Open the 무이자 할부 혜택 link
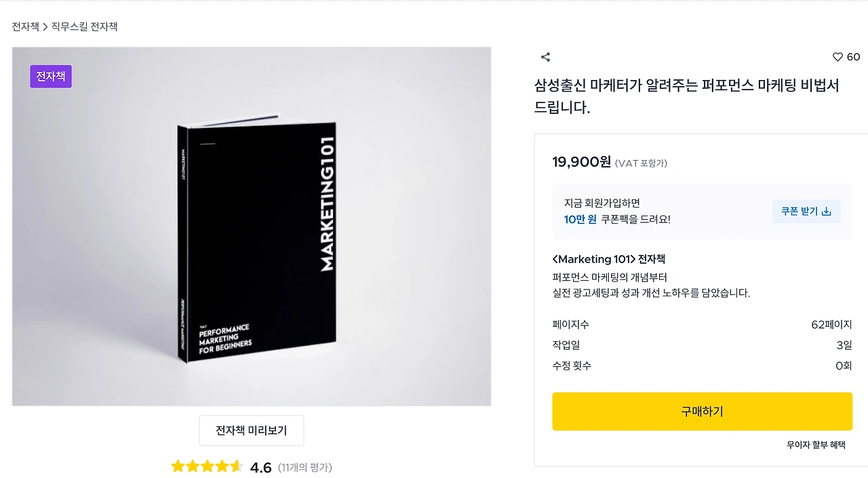 (816, 445)
